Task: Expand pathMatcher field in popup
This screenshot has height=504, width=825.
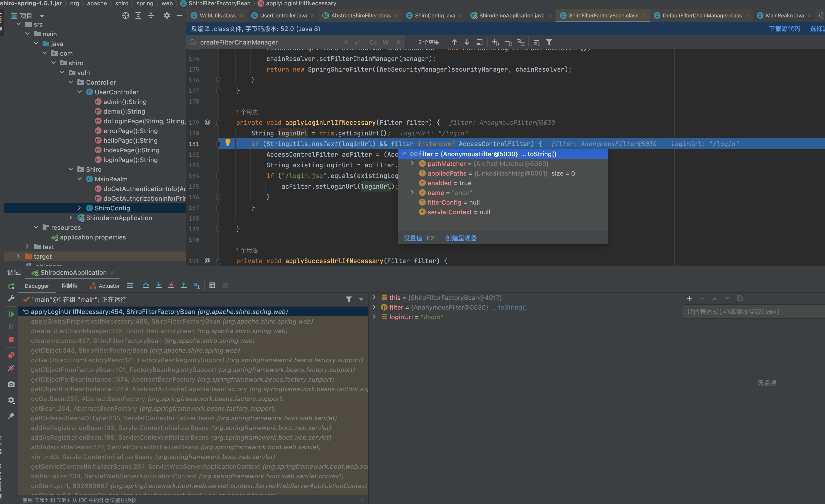Action: [x=412, y=163]
